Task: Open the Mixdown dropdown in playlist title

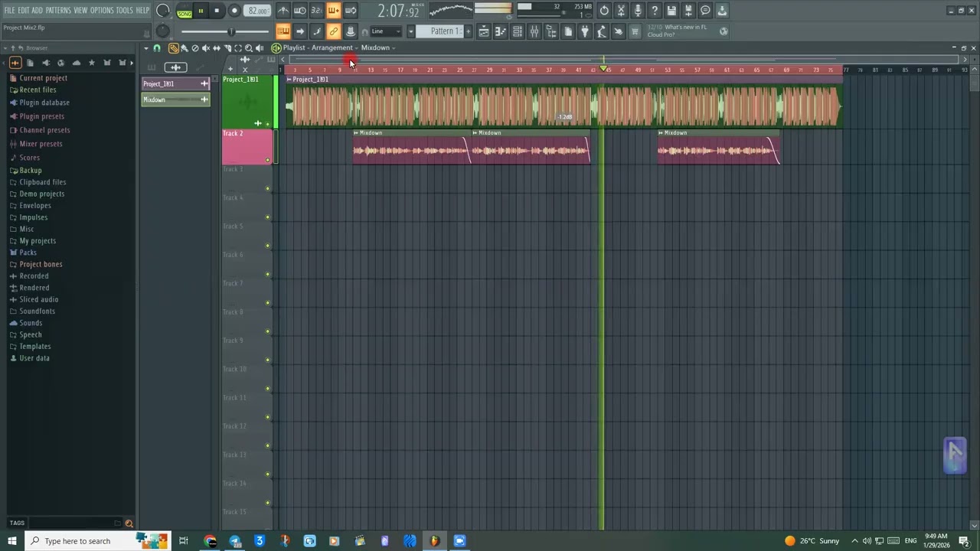Action: point(377,47)
